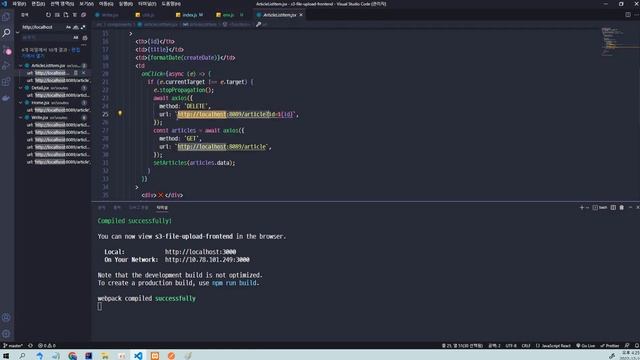Collapse all search results
This screenshot has width=640, height=360.
(83, 15)
